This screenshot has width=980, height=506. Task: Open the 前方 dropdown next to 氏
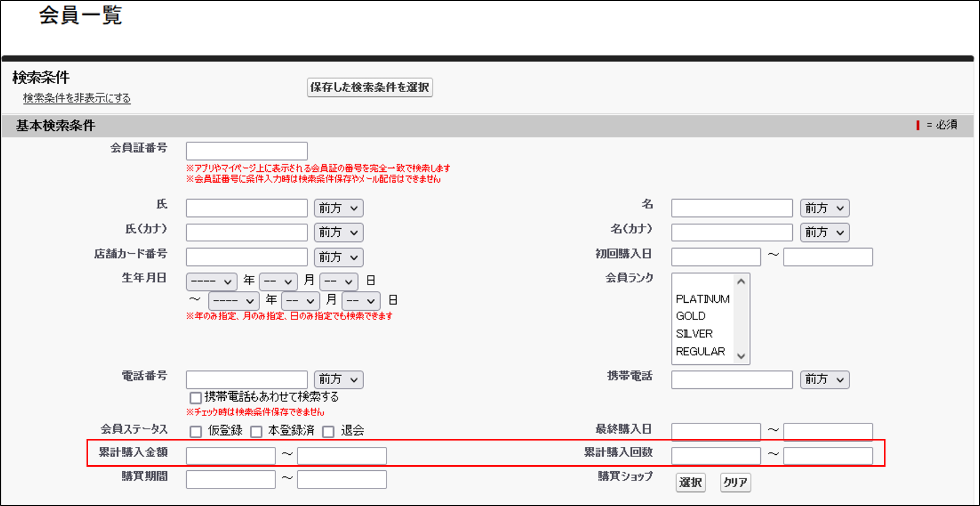pyautogui.click(x=339, y=208)
